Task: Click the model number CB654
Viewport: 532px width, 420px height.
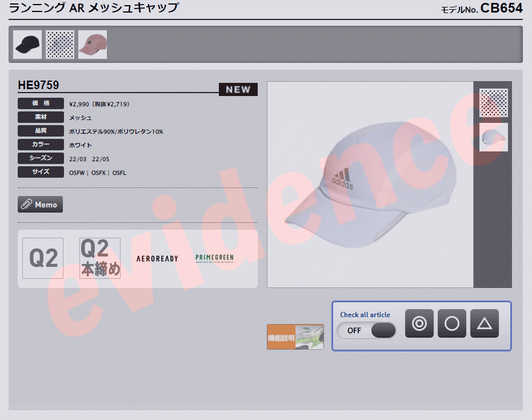Action: (502, 8)
